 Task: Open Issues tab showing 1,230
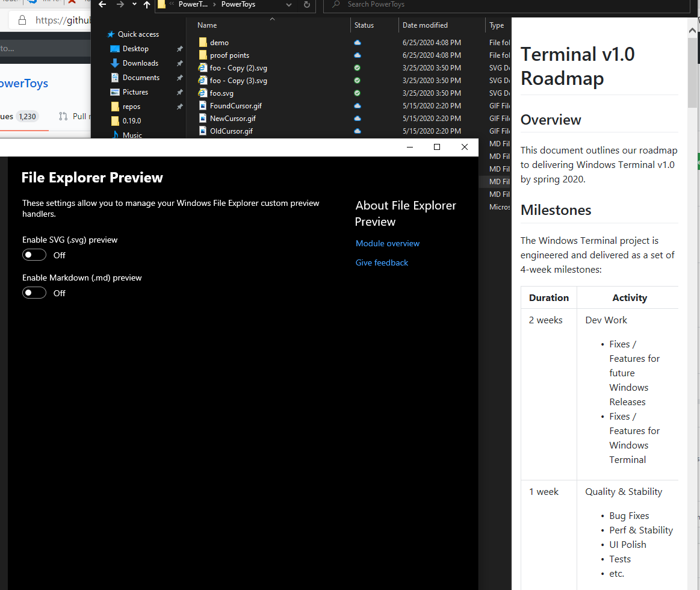[19, 116]
